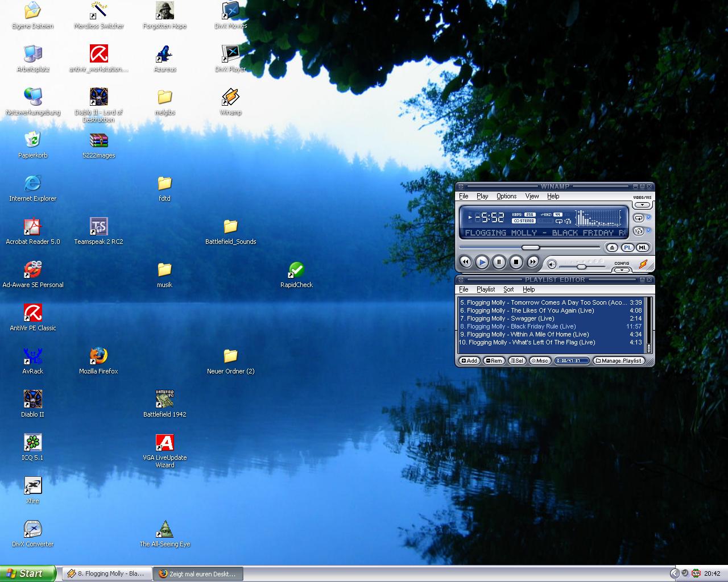
Task: Select the Netzwerkumgebung desktop icon
Action: pyautogui.click(x=33, y=102)
